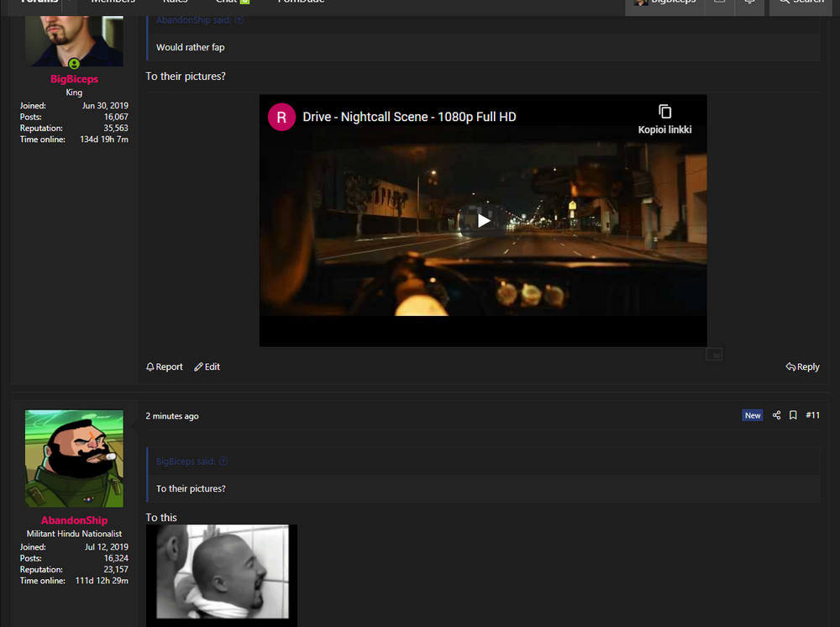Bookmark post #11

click(x=793, y=415)
